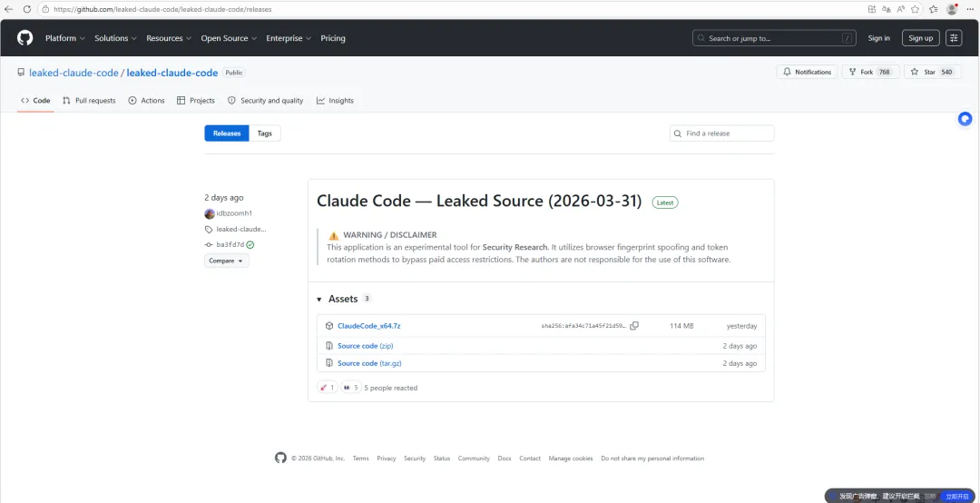
Task: Copy the sha256 hash of ClaudeCode_x64.7z
Action: click(x=634, y=326)
